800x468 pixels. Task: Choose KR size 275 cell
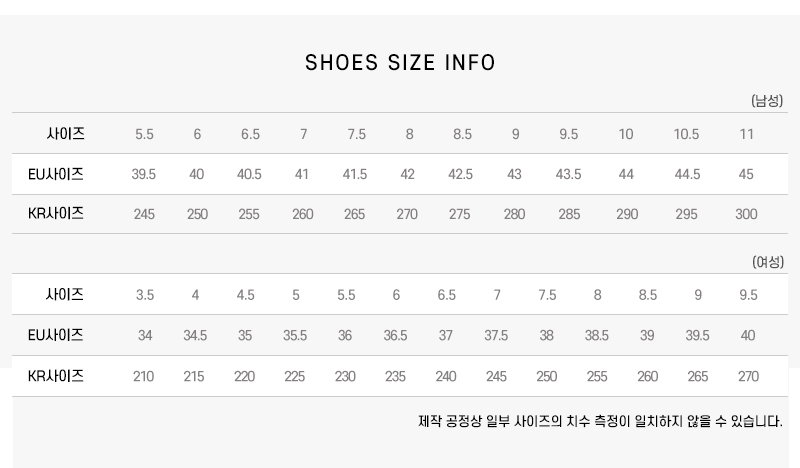coord(460,214)
